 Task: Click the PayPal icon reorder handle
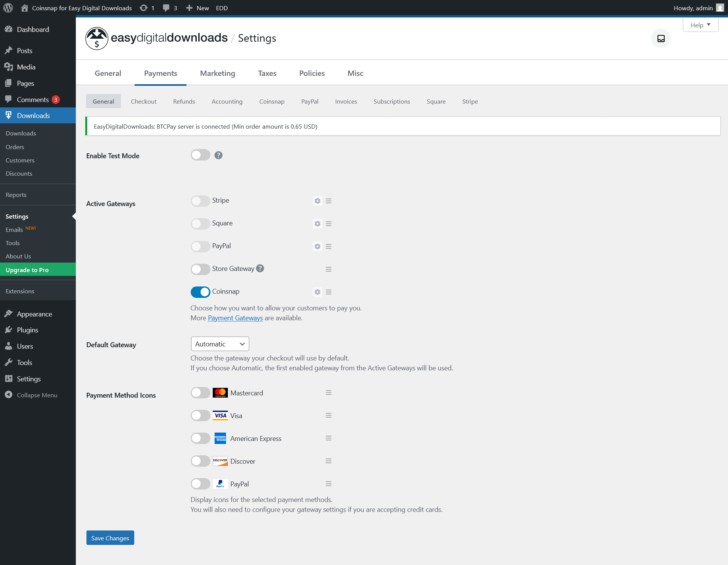[329, 483]
